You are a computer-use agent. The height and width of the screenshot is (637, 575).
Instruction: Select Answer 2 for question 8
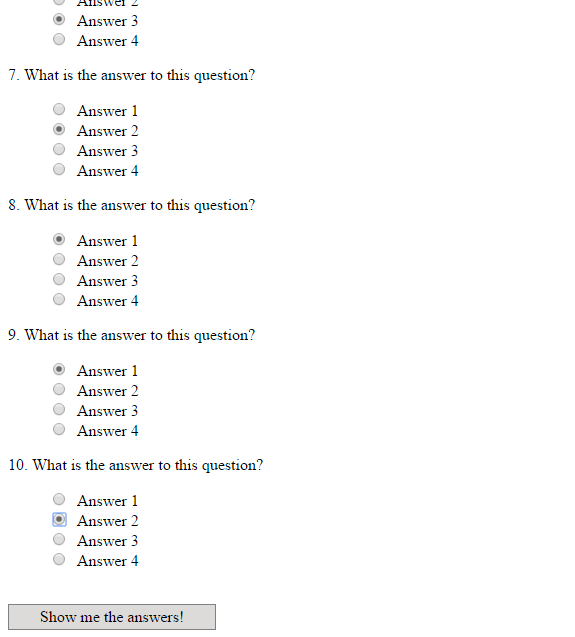59,259
